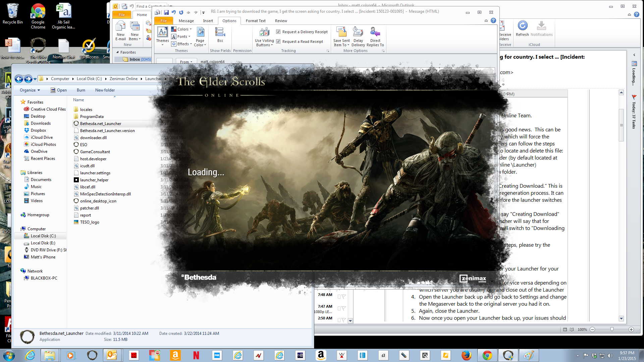Open the Organize menu in Explorer
The height and width of the screenshot is (362, 644).
30,90
